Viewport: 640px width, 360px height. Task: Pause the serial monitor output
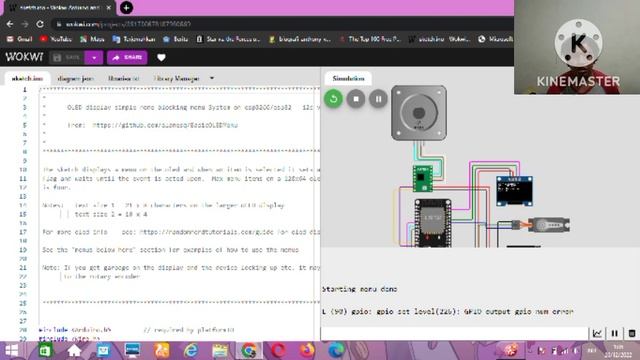[615, 333]
